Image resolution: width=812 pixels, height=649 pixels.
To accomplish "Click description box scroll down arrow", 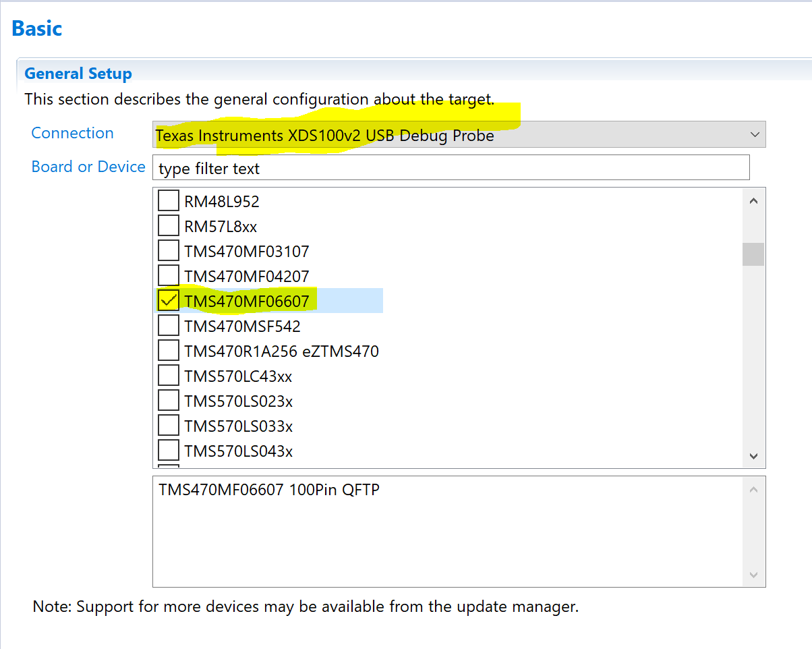I will click(753, 575).
